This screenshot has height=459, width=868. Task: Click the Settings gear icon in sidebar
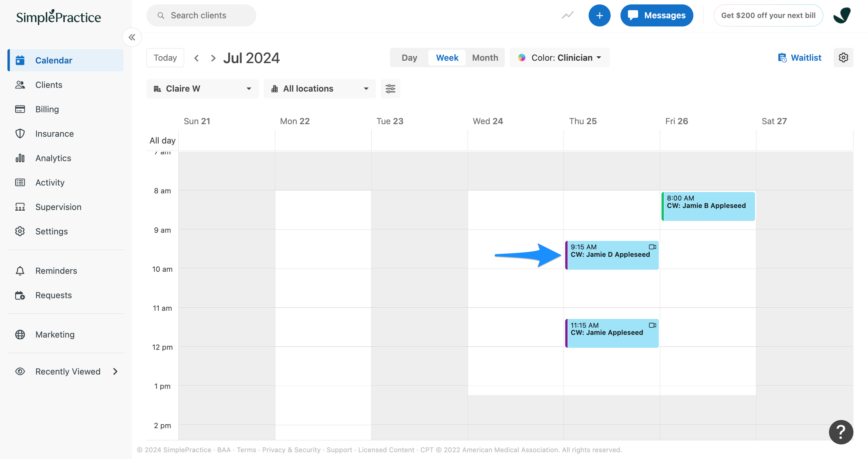pyautogui.click(x=20, y=231)
